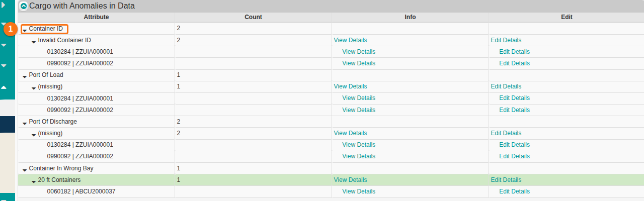Click the Count column header
The height and width of the screenshot is (201, 644).
(x=253, y=17)
